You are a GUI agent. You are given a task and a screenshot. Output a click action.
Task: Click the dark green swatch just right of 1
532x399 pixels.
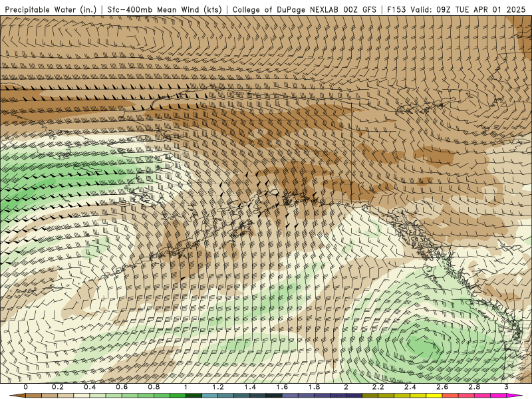click(x=194, y=396)
